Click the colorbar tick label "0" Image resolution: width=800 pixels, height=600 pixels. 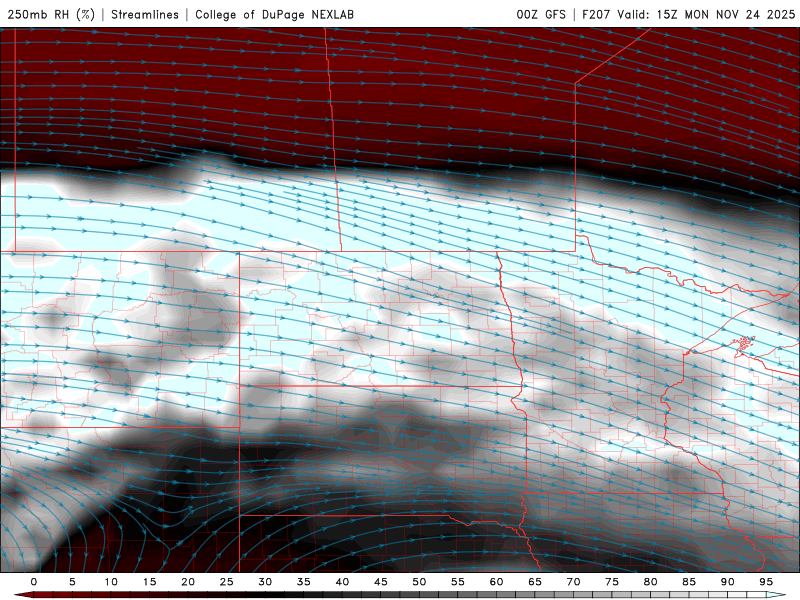[34, 582]
